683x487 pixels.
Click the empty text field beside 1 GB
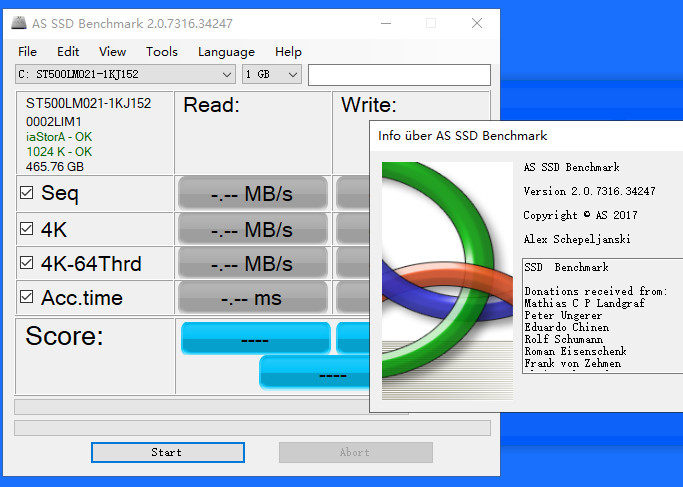tap(399, 75)
